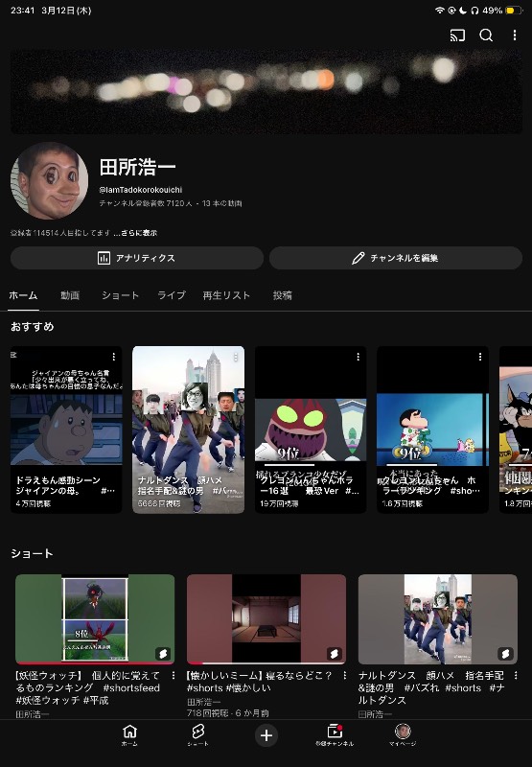Viewport: 532px width, 767px height.
Task: Open options menu on ジャイアンの母 card
Action: pyautogui.click(x=113, y=357)
